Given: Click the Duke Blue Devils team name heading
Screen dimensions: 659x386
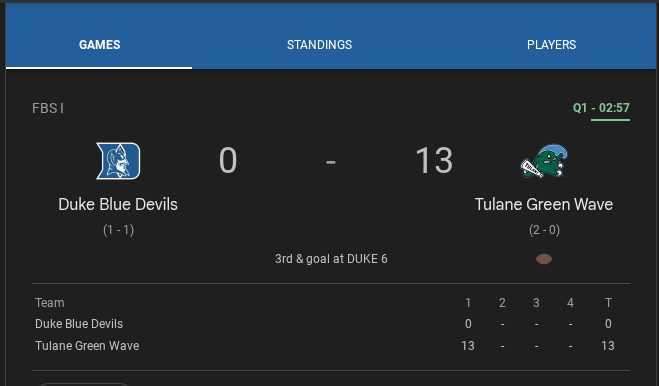Looking at the screenshot, I should (118, 204).
